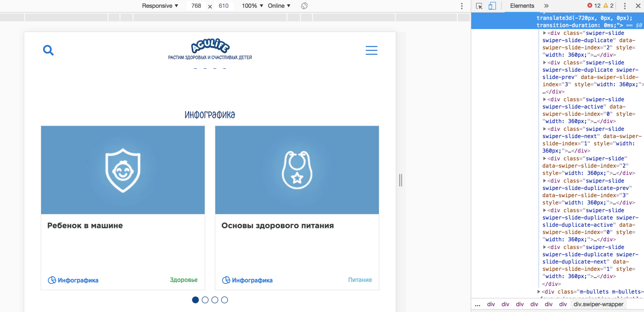Viewport: 644px width, 312px height.
Task: Expand plain swiper-slide index 2 node
Action: click(544, 159)
